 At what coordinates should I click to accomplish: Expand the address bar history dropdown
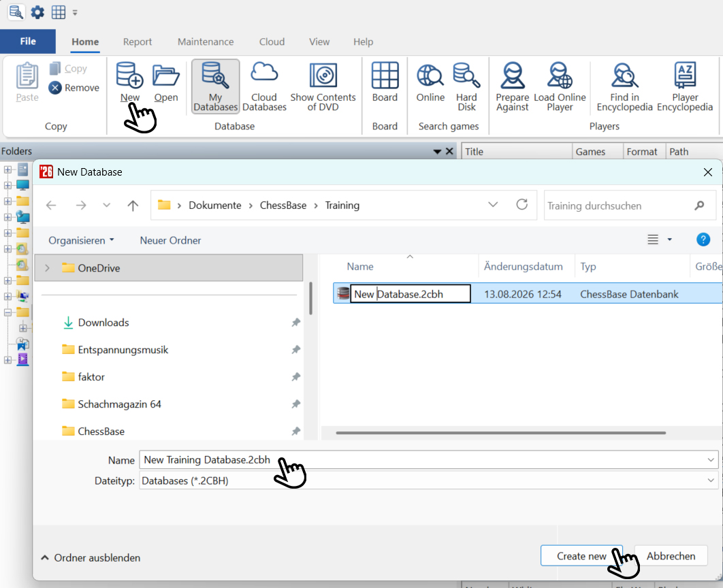(493, 204)
